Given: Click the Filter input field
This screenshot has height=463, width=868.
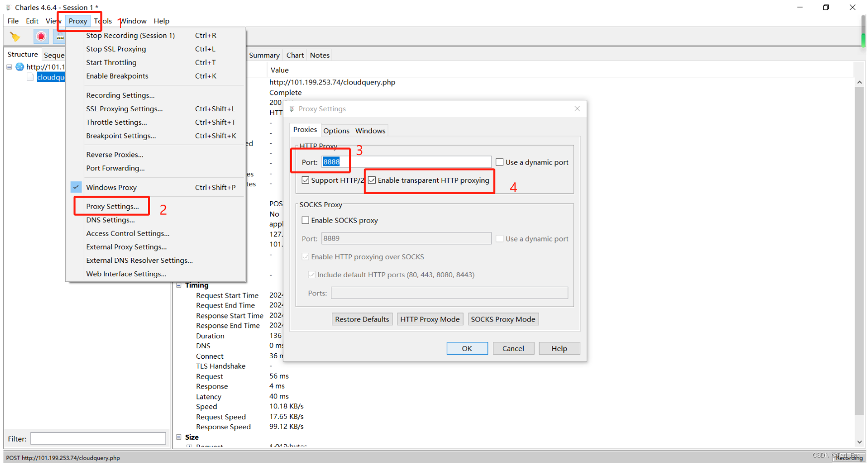Looking at the screenshot, I should (98, 439).
